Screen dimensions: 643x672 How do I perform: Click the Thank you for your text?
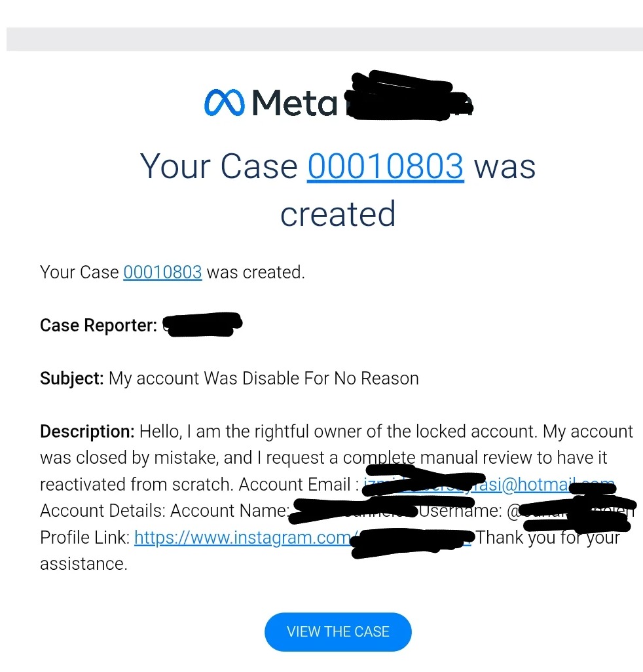(x=548, y=538)
